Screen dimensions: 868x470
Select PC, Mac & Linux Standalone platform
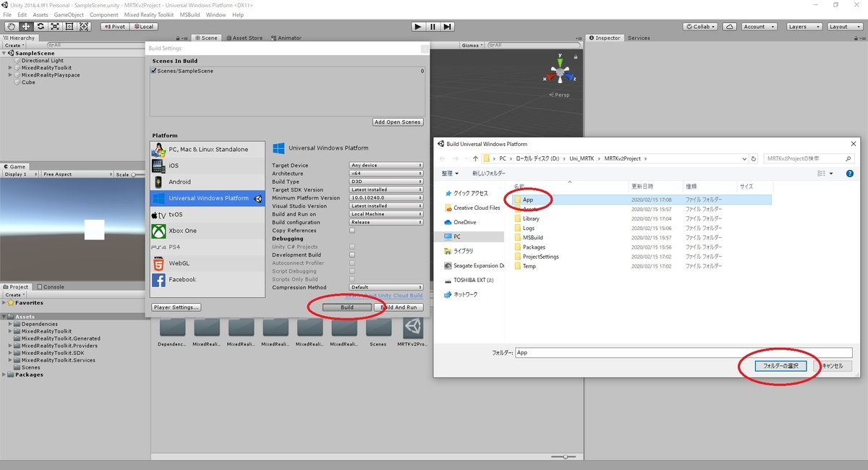tap(208, 150)
